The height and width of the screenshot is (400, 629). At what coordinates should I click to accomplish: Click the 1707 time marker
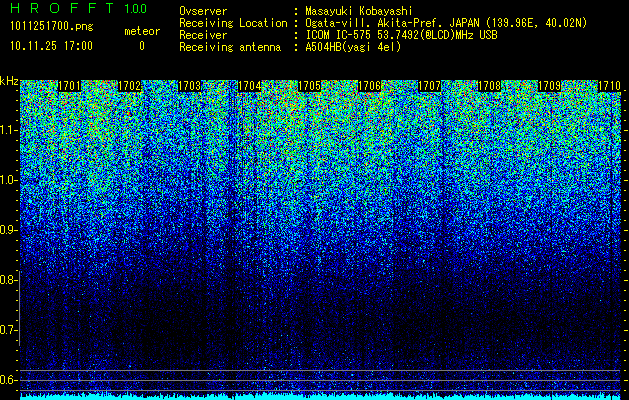(430, 86)
